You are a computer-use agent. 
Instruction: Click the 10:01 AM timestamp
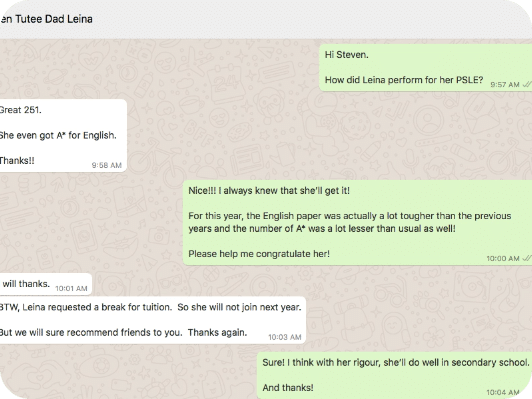71,288
